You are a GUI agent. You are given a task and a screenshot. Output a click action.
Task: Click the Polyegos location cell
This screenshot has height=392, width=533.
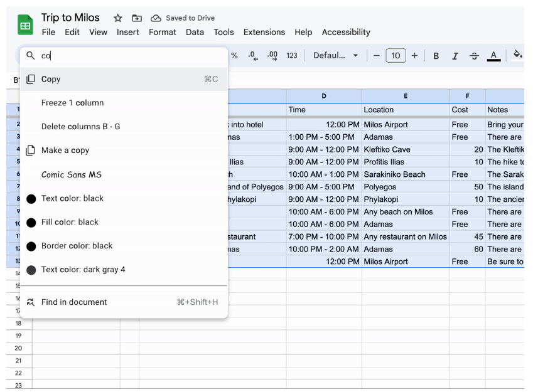pyautogui.click(x=406, y=187)
